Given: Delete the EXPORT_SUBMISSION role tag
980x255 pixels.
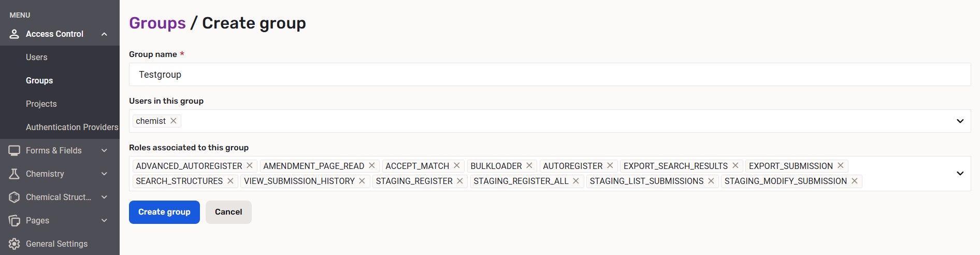Looking at the screenshot, I should tap(841, 165).
